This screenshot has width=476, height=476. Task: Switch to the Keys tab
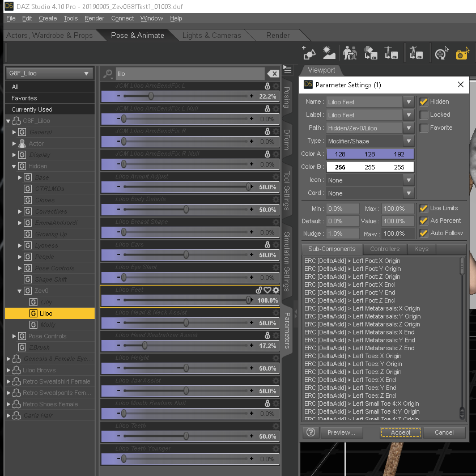pyautogui.click(x=422, y=249)
